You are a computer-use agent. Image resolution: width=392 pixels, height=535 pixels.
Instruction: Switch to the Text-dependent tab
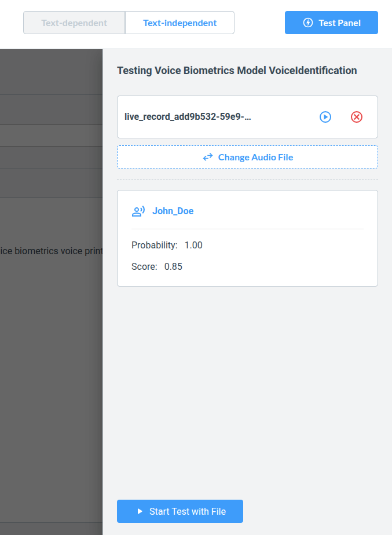(x=74, y=23)
